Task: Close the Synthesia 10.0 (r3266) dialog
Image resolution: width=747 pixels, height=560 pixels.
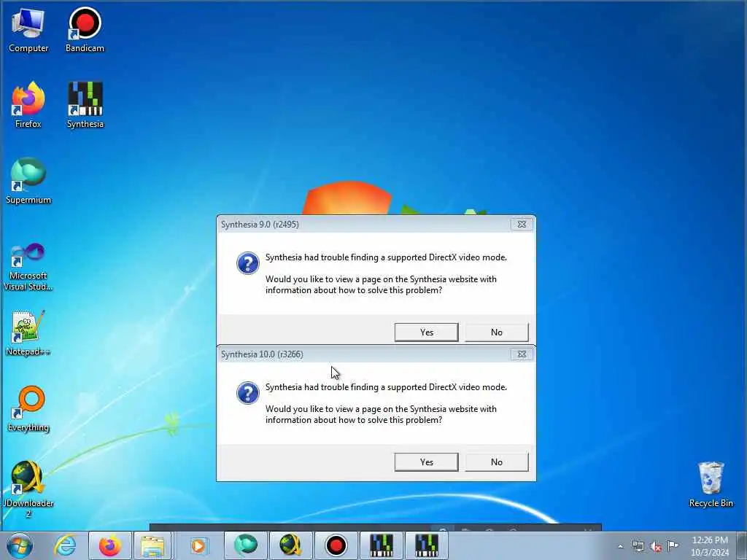Action: pos(522,354)
